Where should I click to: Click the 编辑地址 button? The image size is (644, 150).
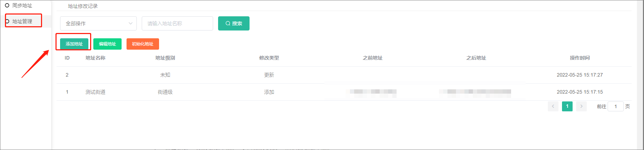click(x=107, y=44)
